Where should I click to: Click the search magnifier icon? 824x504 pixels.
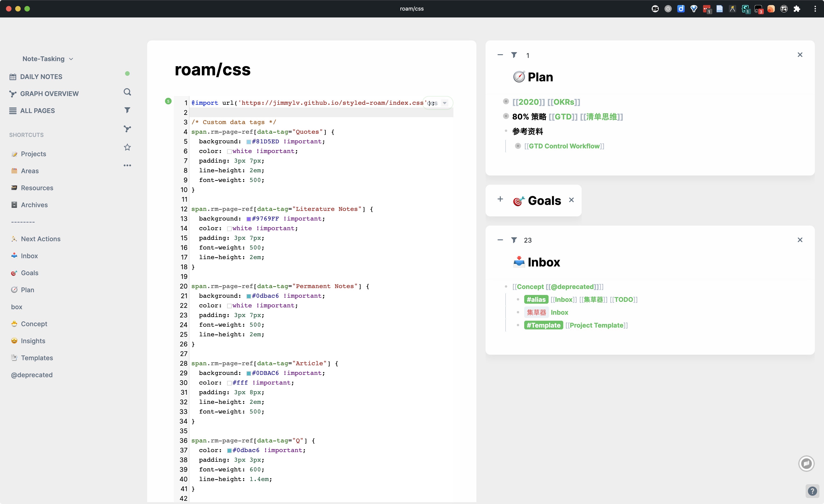point(127,92)
